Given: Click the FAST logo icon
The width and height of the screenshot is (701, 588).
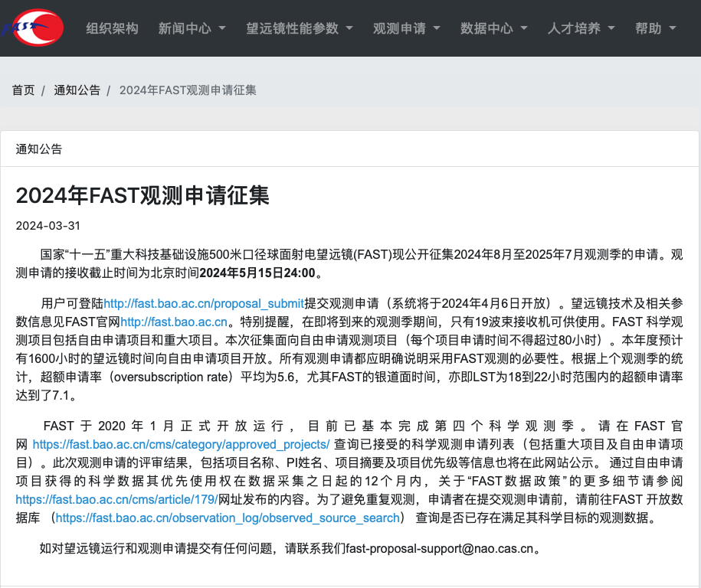Looking at the screenshot, I should (x=33, y=28).
